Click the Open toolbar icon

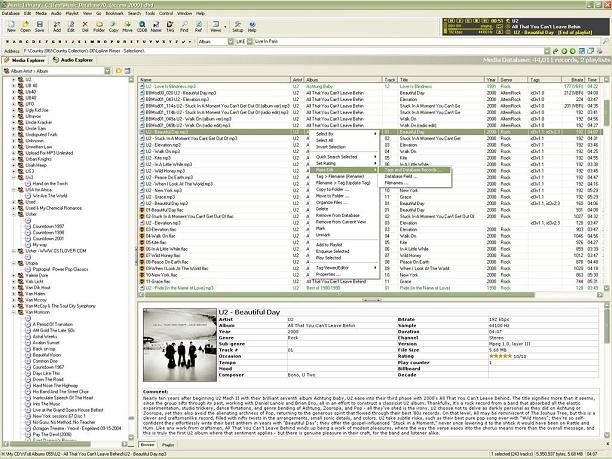tap(25, 25)
